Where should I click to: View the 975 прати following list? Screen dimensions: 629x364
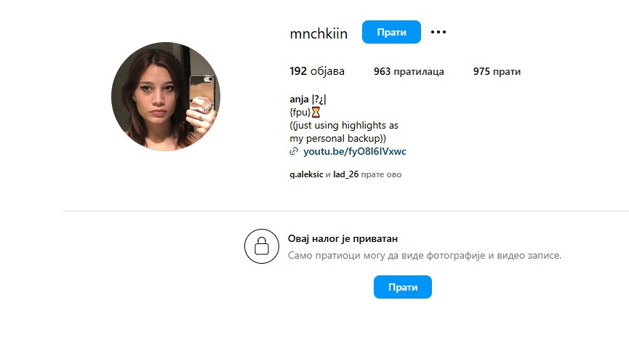(497, 71)
